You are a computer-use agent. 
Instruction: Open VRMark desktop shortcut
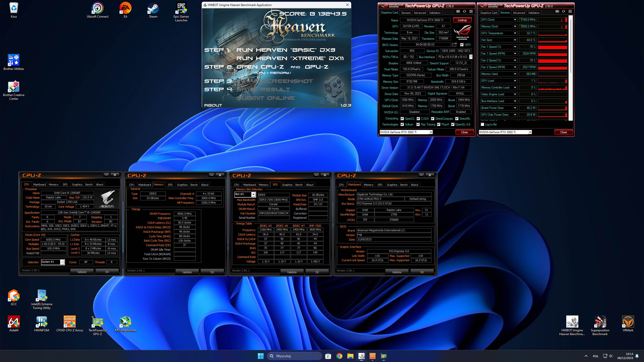(628, 324)
